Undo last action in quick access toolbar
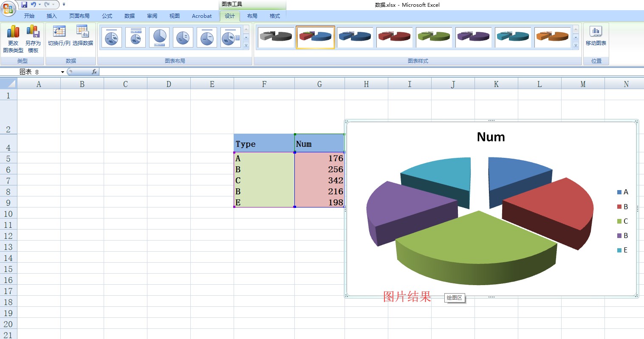644x339 pixels. (33, 5)
